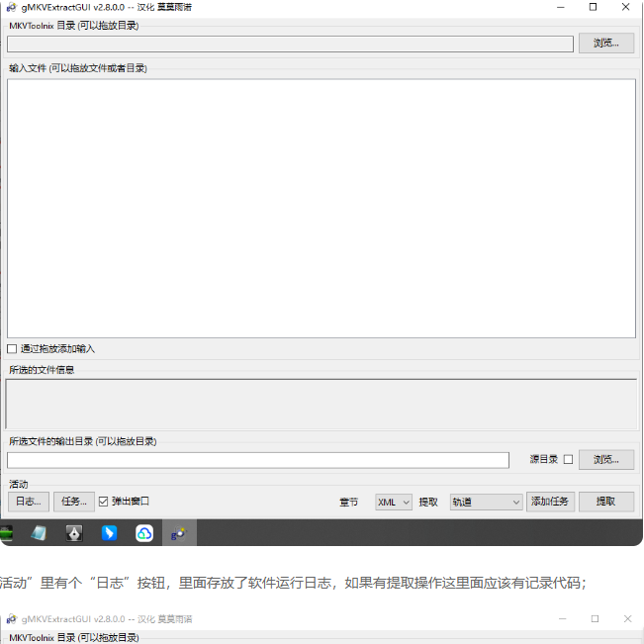Close the top gMKVExtractGUI window
This screenshot has height=644, width=644.
tap(625, 7)
